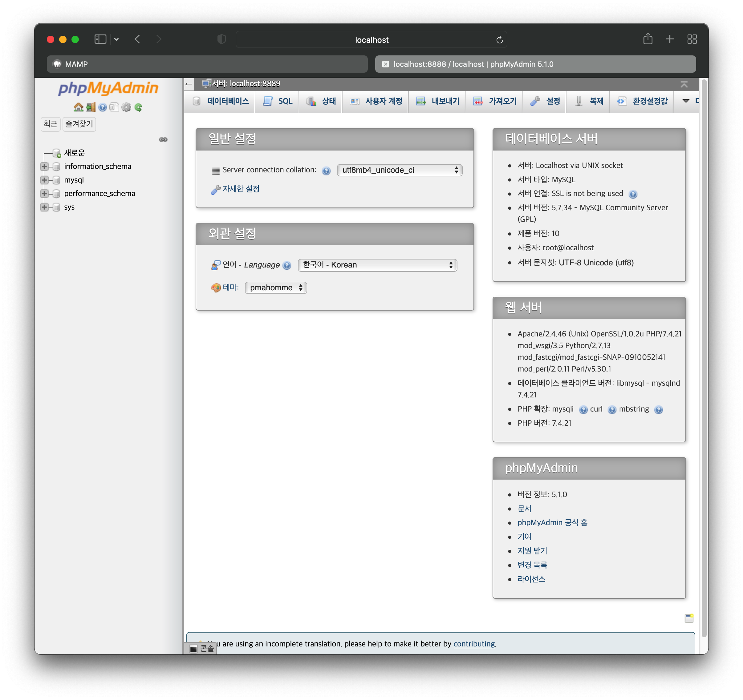Click the green reload navigation icon
The width and height of the screenshot is (743, 700).
pyautogui.click(x=138, y=107)
